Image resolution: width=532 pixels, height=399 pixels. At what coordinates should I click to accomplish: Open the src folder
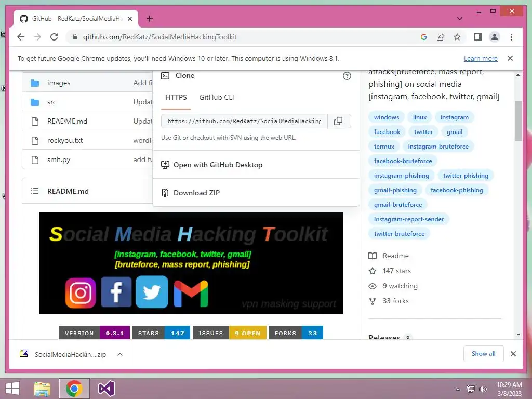pos(51,102)
